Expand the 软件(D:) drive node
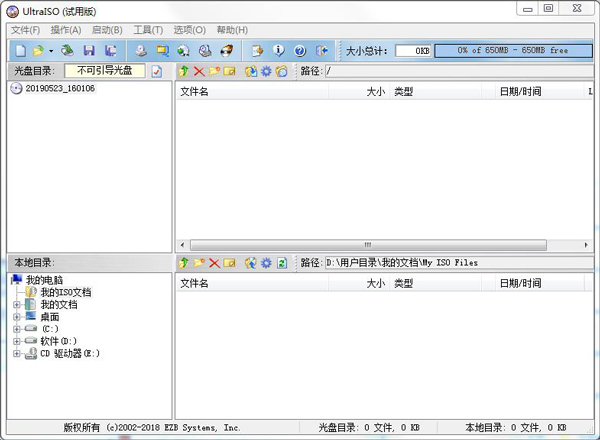The image size is (600, 440). [x=16, y=341]
